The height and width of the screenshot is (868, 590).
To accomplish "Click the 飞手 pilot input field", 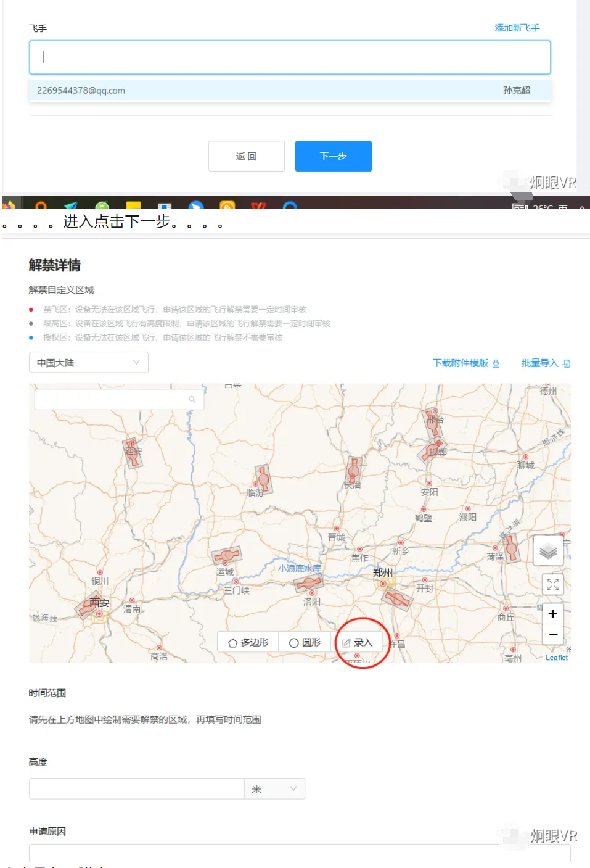I will coord(289,57).
